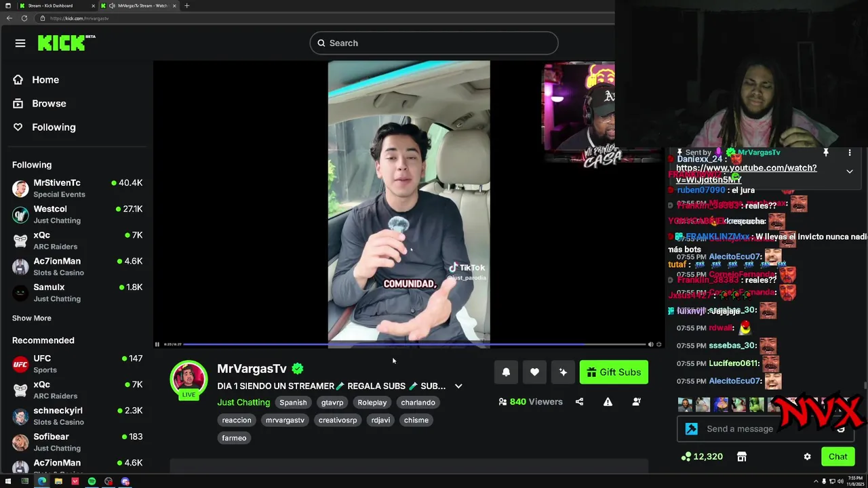Expand the pinned message chevron
This screenshot has height=488, width=868.
coord(850,171)
